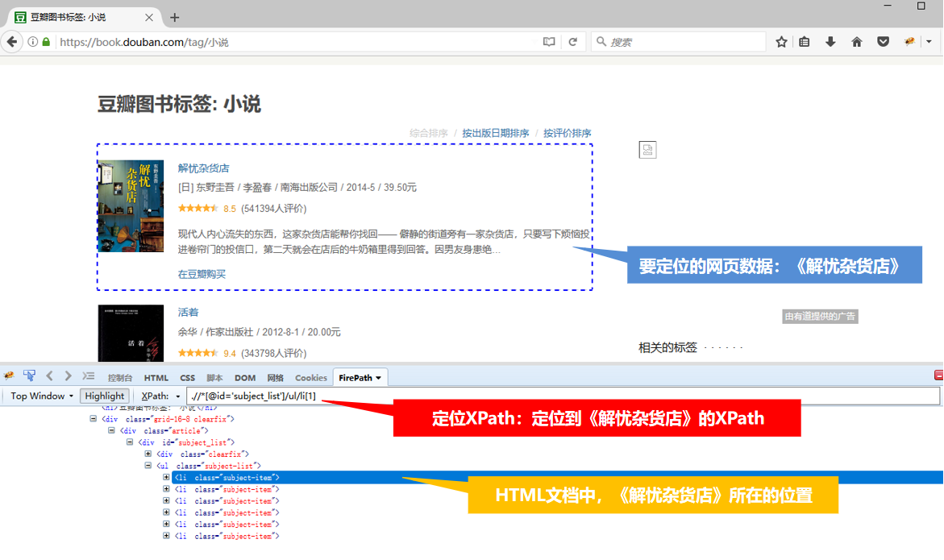Open the downloads arrow in the toolbar
This screenshot has height=560, width=944.
click(x=830, y=42)
